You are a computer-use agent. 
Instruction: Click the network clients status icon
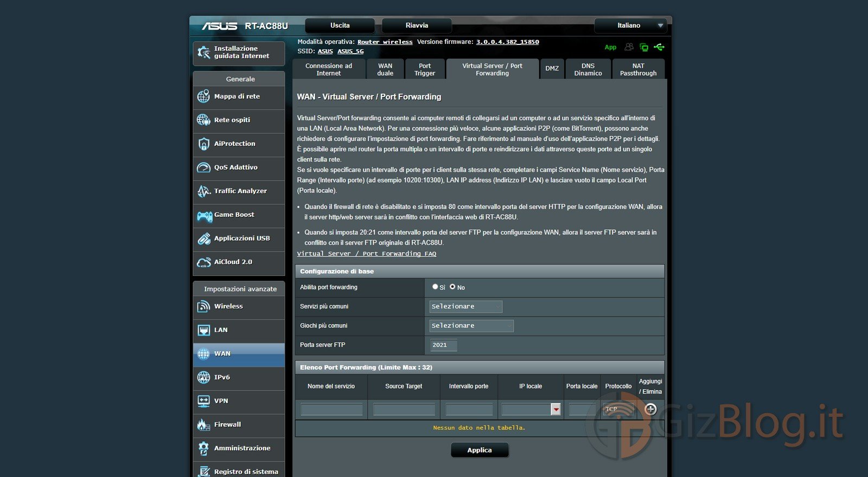point(644,47)
